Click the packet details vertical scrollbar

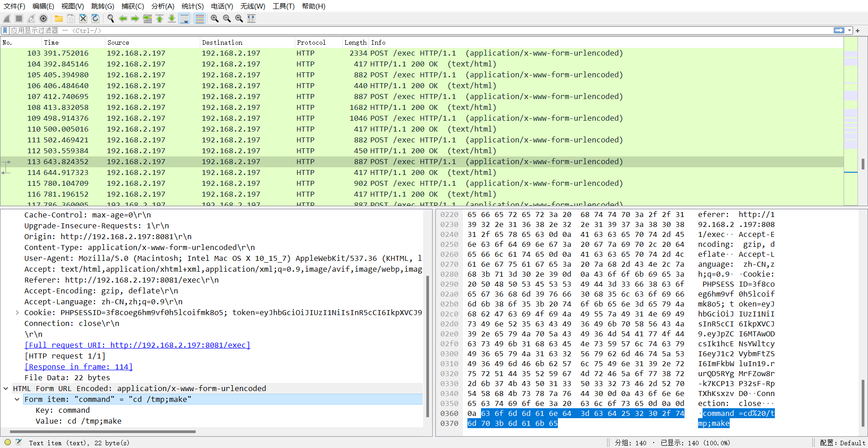[x=428, y=346]
